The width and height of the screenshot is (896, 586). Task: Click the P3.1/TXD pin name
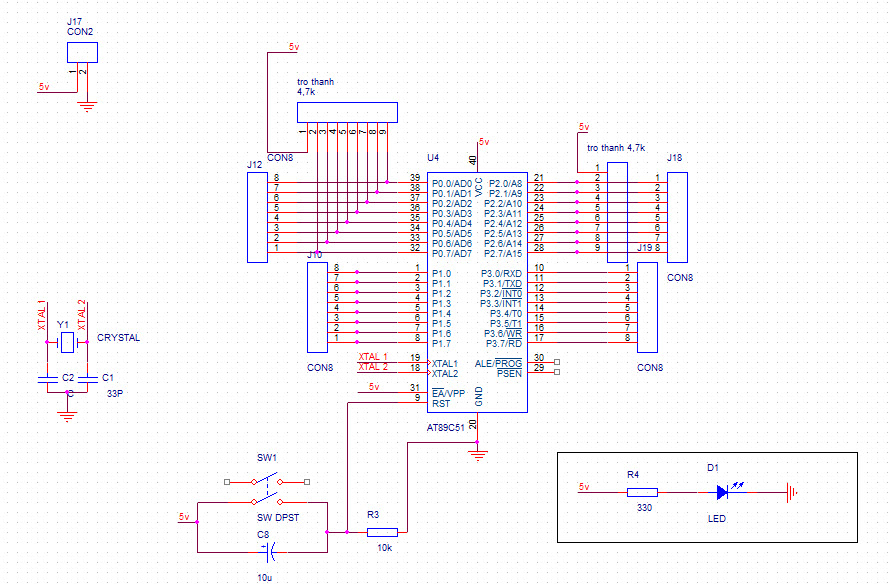[502, 284]
